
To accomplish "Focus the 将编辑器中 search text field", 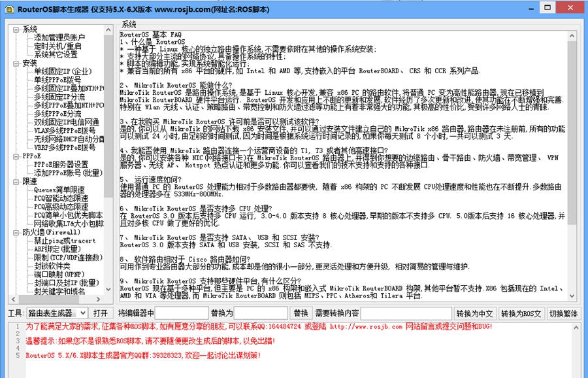I will (x=182, y=313).
